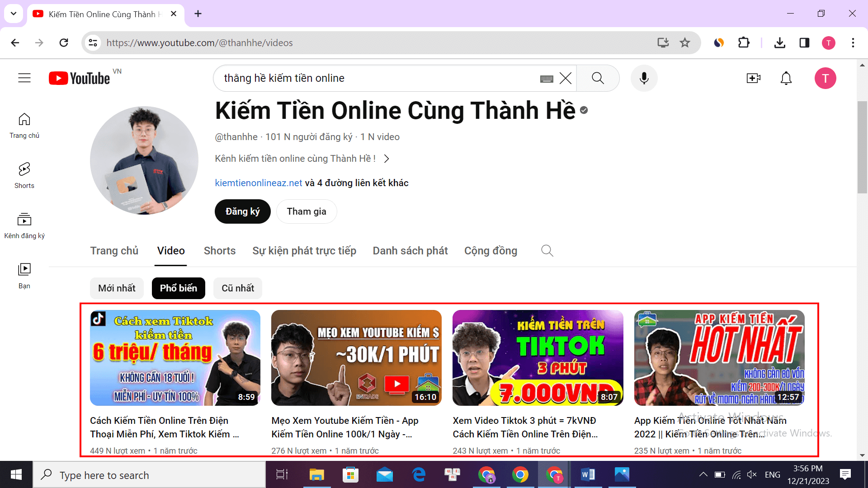Open video titled Cách Kiếm Tiền Online Trên Điện Thoại
Image resolution: width=868 pixels, height=488 pixels.
165,427
